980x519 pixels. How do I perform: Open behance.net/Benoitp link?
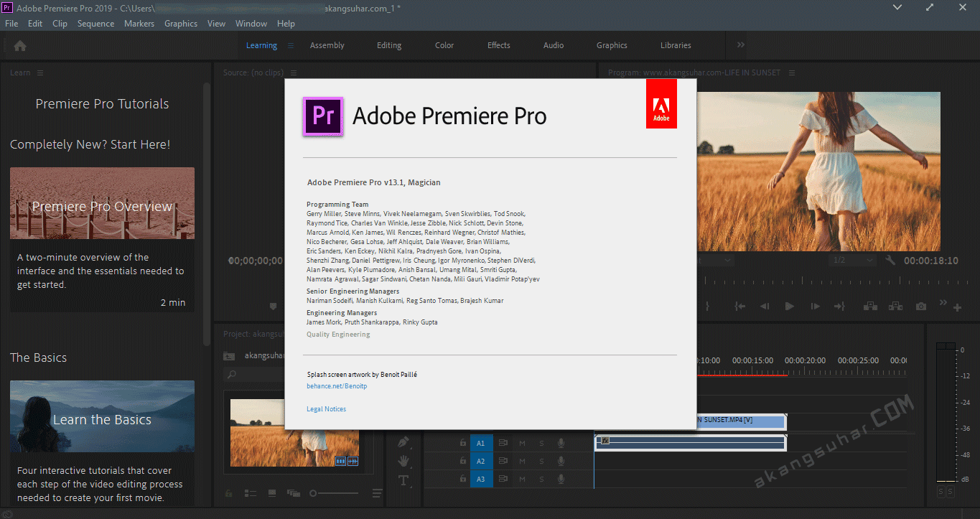click(x=337, y=386)
